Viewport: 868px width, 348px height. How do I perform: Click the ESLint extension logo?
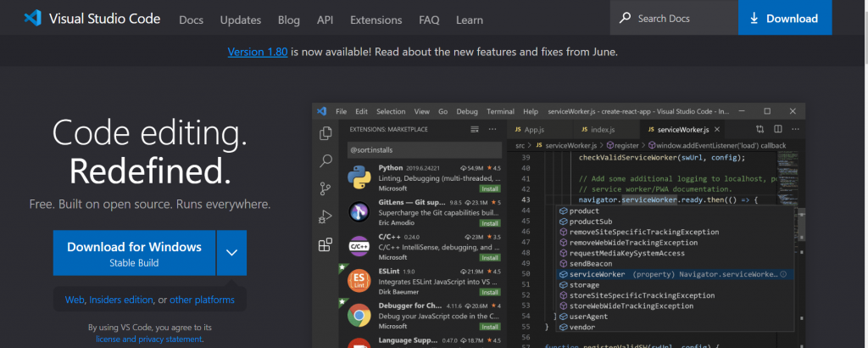(x=359, y=280)
